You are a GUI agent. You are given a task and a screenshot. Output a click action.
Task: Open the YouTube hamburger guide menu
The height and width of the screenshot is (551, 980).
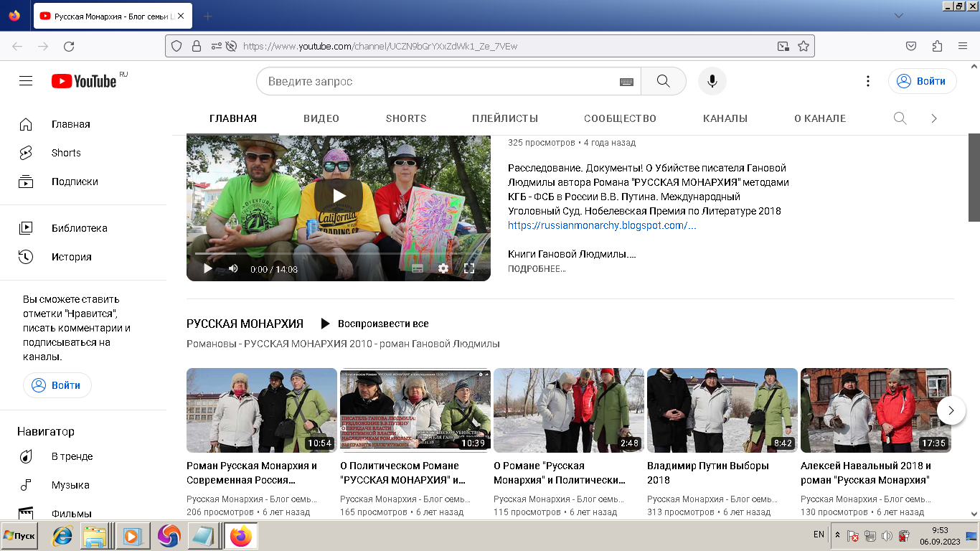click(x=26, y=81)
